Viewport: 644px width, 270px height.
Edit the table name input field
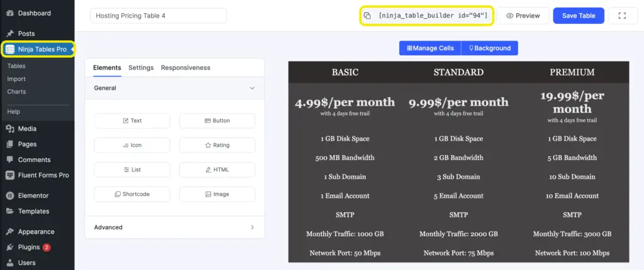(x=158, y=16)
